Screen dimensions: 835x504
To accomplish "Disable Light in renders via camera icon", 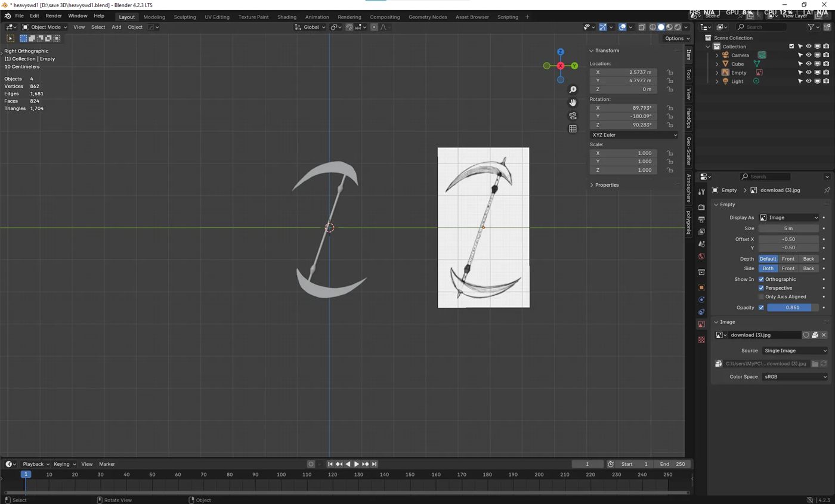I will [x=826, y=81].
